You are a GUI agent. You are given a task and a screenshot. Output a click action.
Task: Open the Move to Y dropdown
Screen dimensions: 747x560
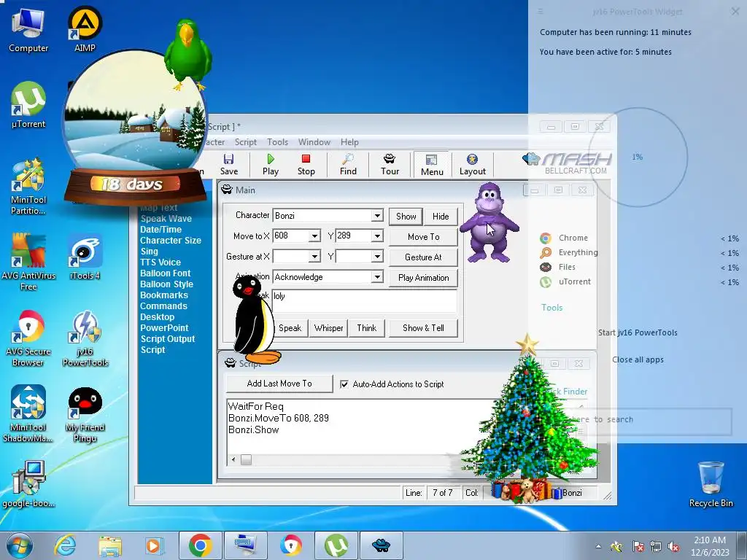(x=377, y=236)
